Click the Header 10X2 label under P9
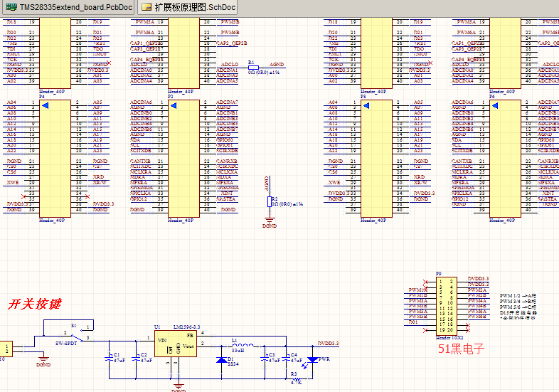The height and width of the screenshot is (392, 559). [x=449, y=337]
